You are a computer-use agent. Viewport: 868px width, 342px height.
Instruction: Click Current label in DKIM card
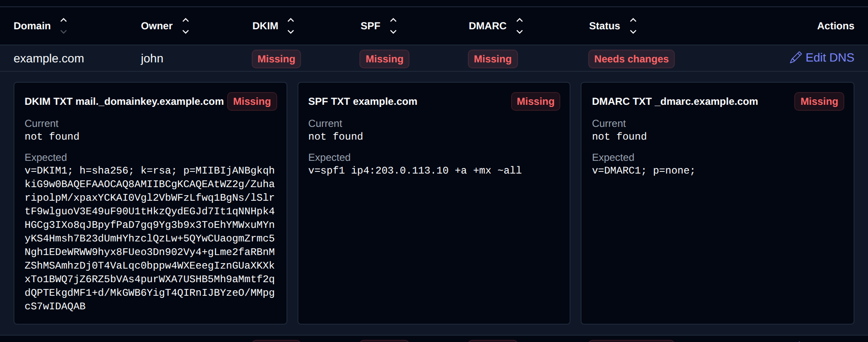pos(42,123)
